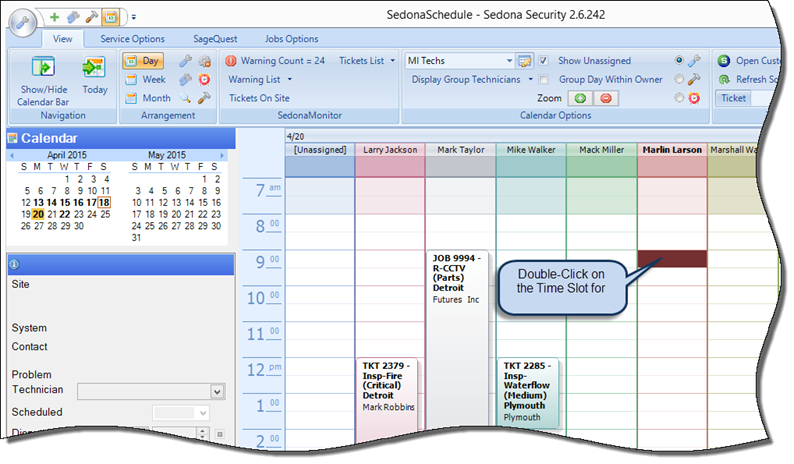794x464 pixels.
Task: Click Show/Hide Calendar Bar icon
Action: [x=43, y=67]
